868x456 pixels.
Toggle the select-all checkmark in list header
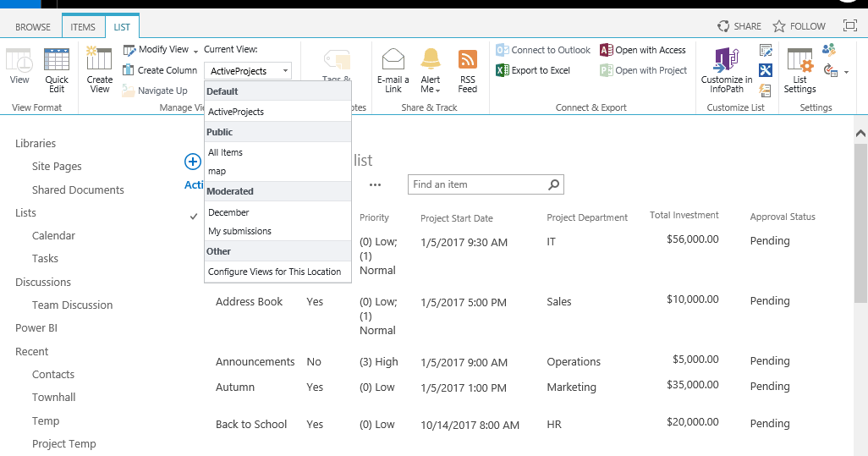[194, 217]
